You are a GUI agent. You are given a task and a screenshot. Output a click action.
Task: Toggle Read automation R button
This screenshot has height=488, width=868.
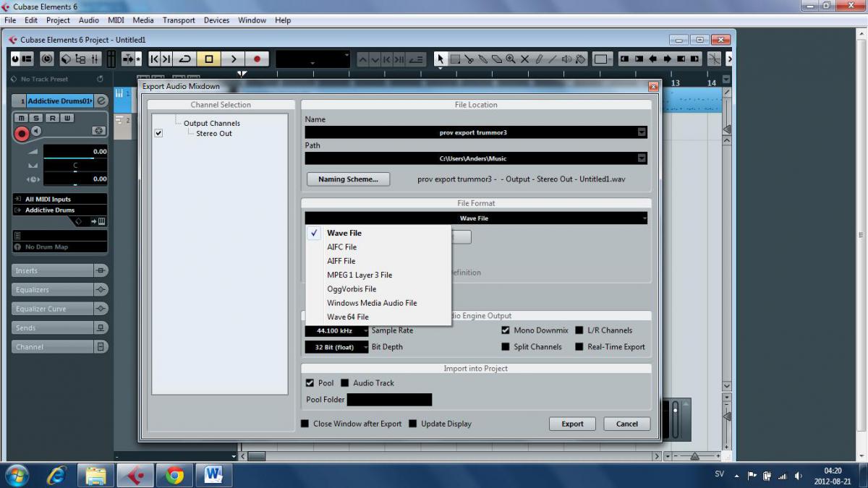(x=52, y=118)
